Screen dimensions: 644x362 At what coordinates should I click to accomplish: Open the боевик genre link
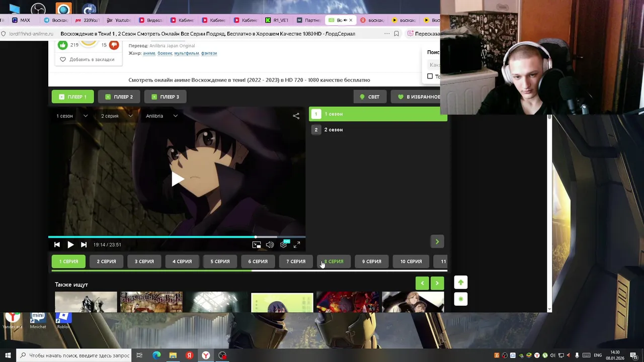point(165,53)
